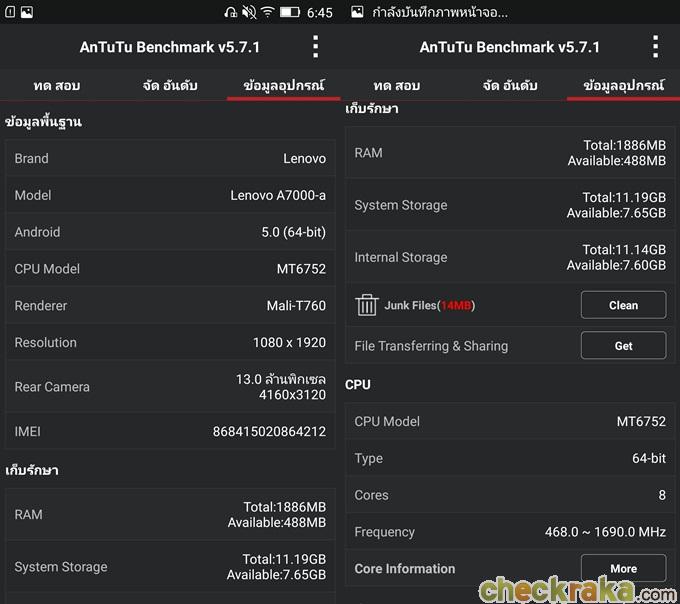The width and height of the screenshot is (680, 604).
Task: Open the จัดอันดับ tab on the left screen
Action: (170, 86)
